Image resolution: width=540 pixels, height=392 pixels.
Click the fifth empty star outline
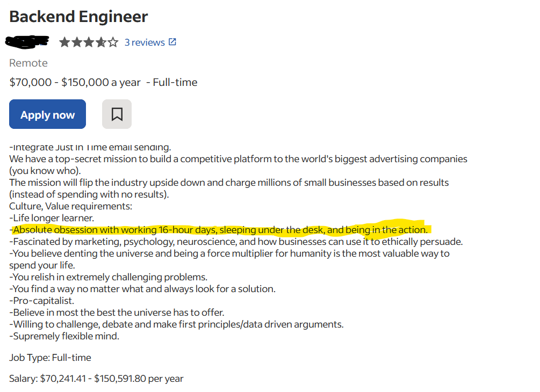coord(112,41)
